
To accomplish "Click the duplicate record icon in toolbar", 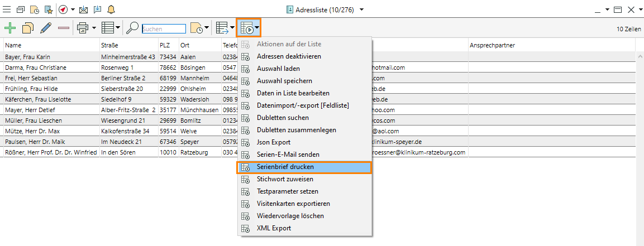I will point(28,27).
